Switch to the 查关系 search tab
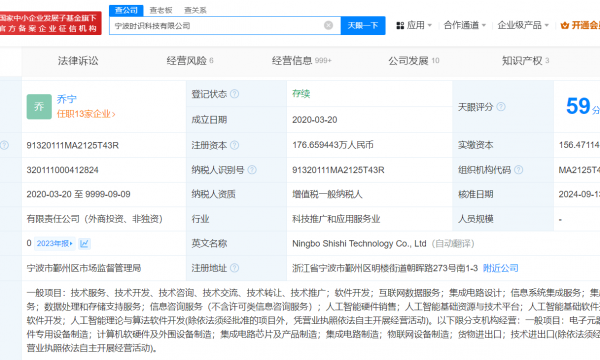 (195, 10)
